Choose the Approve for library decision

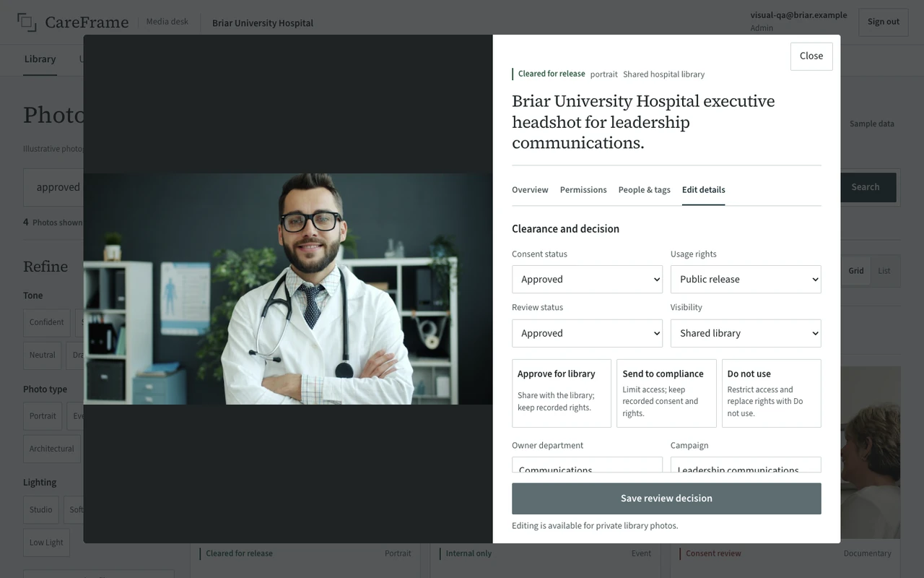pyautogui.click(x=562, y=393)
